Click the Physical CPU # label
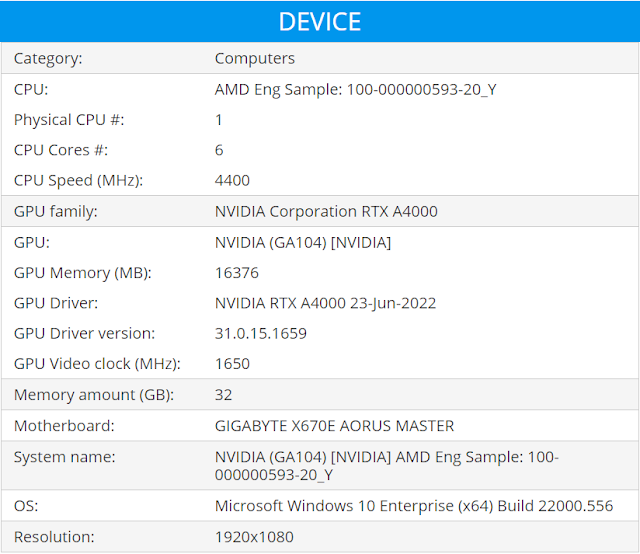This screenshot has width=640, height=554. click(x=69, y=119)
